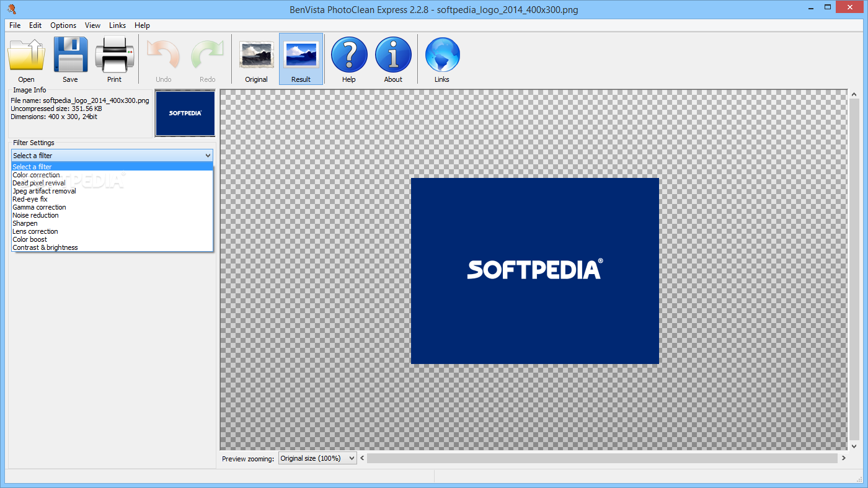The width and height of the screenshot is (868, 488).
Task: Save the image with the floppy icon
Action: tap(70, 55)
